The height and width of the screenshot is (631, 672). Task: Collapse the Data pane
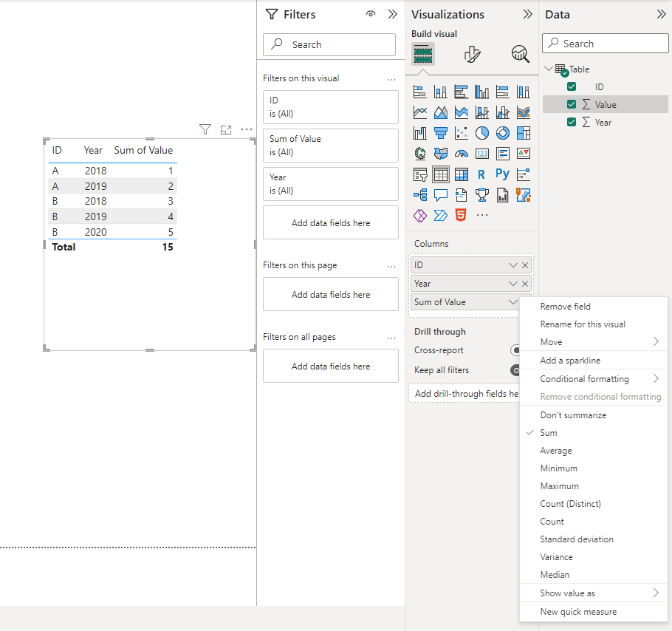661,14
